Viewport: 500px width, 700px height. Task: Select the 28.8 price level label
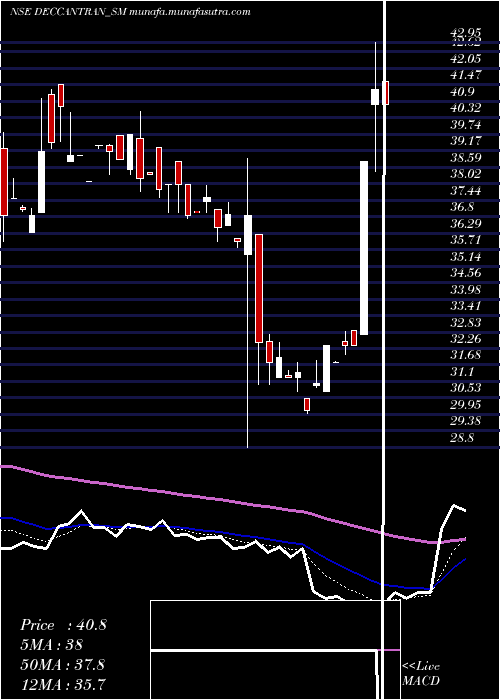pos(462,438)
